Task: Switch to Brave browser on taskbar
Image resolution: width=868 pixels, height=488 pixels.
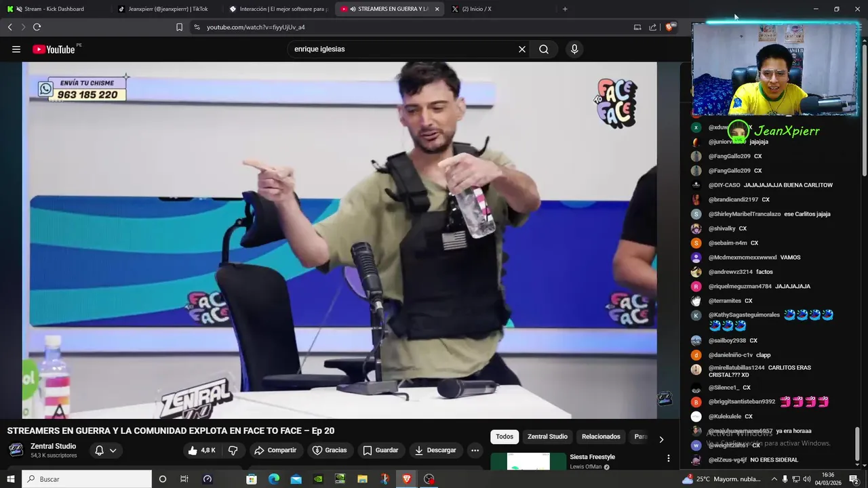Action: [x=407, y=479]
